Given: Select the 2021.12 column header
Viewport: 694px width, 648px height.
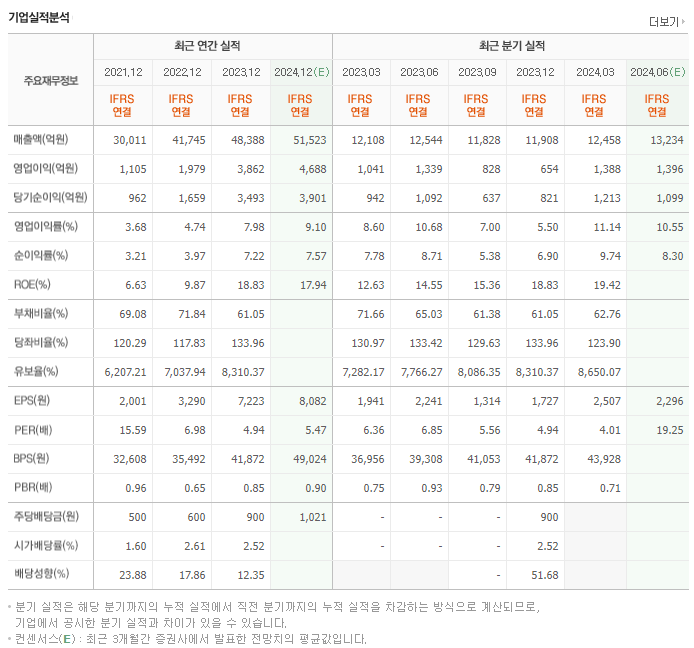Looking at the screenshot, I should pyautogui.click(x=123, y=72).
